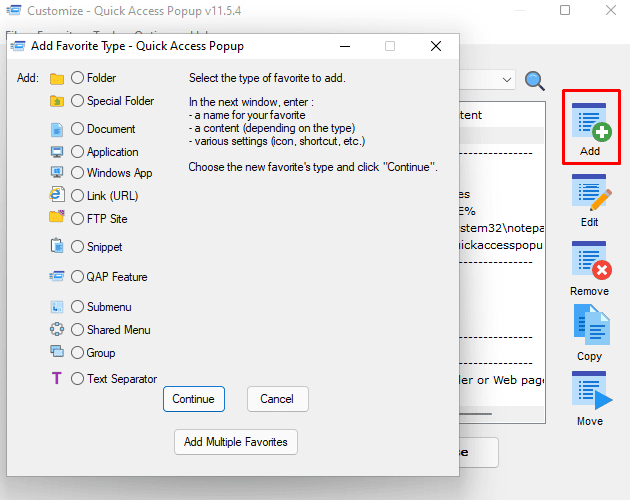630x500 pixels.
Task: Click the purple T Text Separator icon
Action: pos(57,378)
